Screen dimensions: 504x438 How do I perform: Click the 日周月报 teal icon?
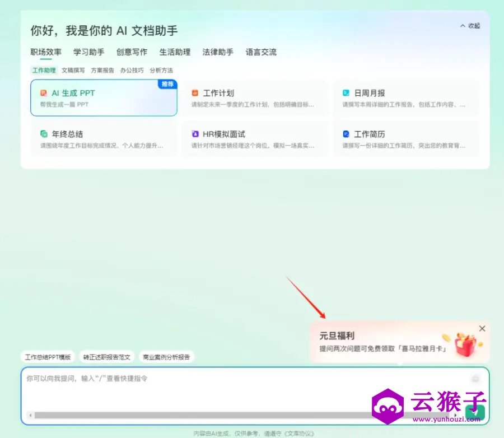[346, 93]
